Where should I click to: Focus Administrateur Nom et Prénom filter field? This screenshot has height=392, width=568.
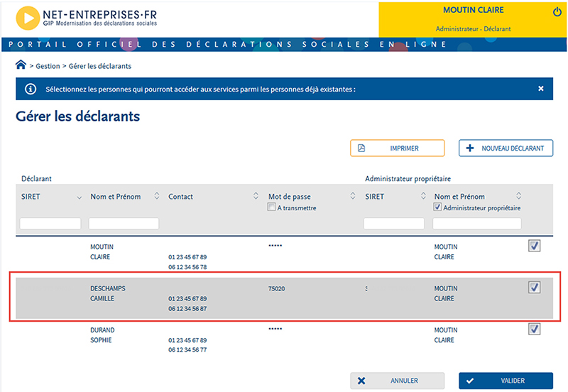pos(476,224)
